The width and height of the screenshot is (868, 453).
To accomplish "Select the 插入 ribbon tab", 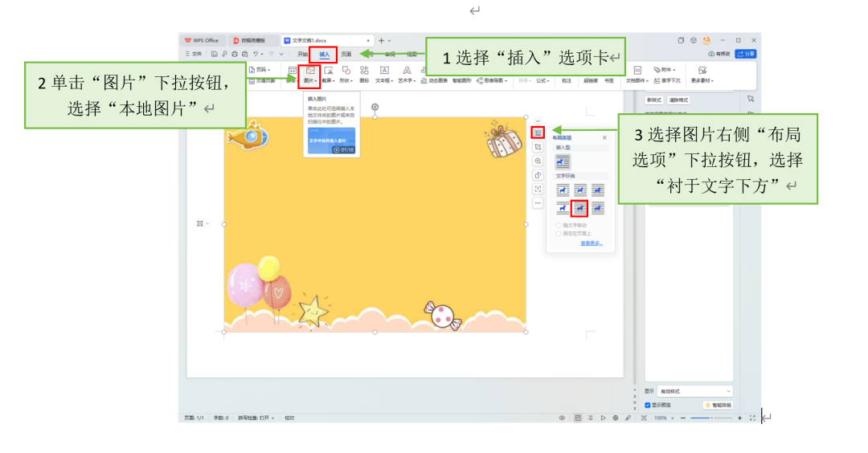I will pos(325,54).
